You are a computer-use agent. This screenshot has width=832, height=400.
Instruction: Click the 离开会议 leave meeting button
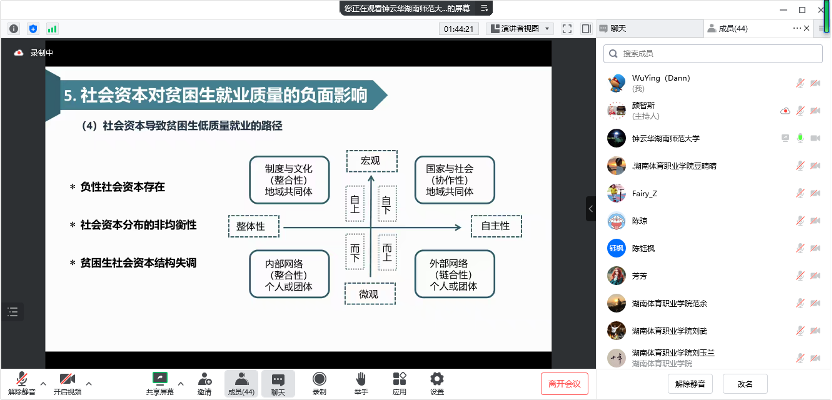pos(565,384)
